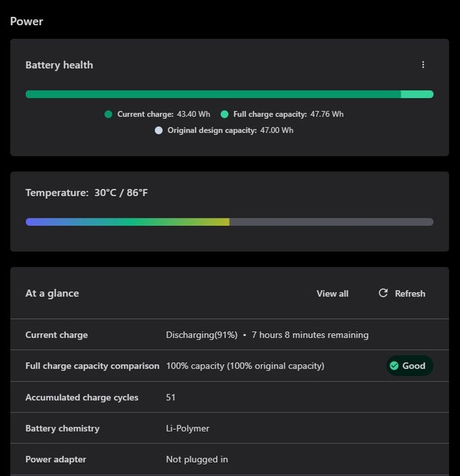Click the Current charge legend dot
This screenshot has width=460, height=476.
pyautogui.click(x=108, y=114)
